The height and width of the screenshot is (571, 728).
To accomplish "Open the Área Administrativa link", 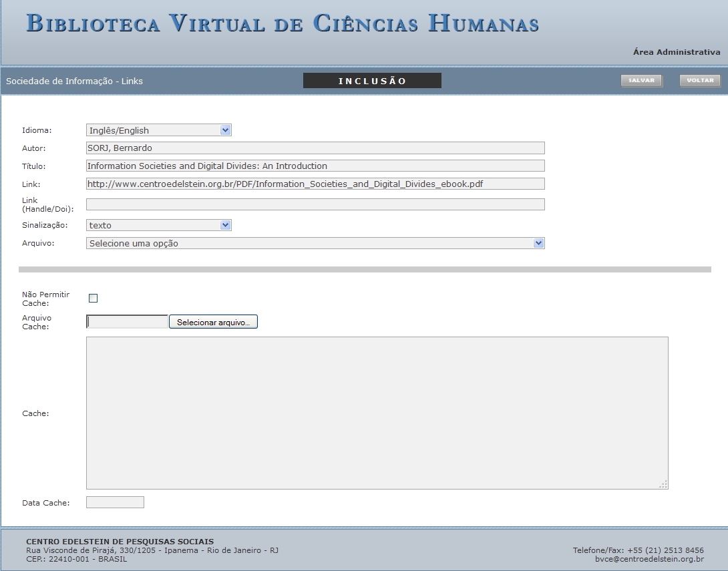I will pos(676,52).
